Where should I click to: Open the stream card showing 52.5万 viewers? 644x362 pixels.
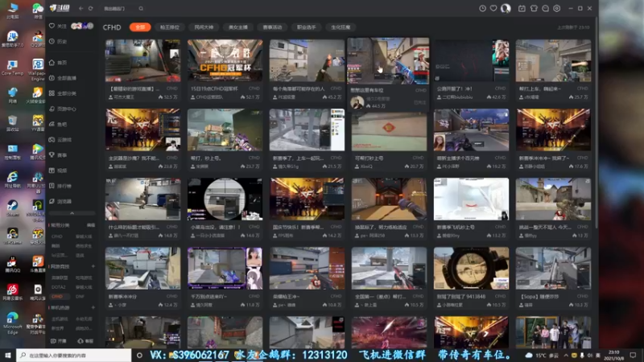[x=142, y=70]
